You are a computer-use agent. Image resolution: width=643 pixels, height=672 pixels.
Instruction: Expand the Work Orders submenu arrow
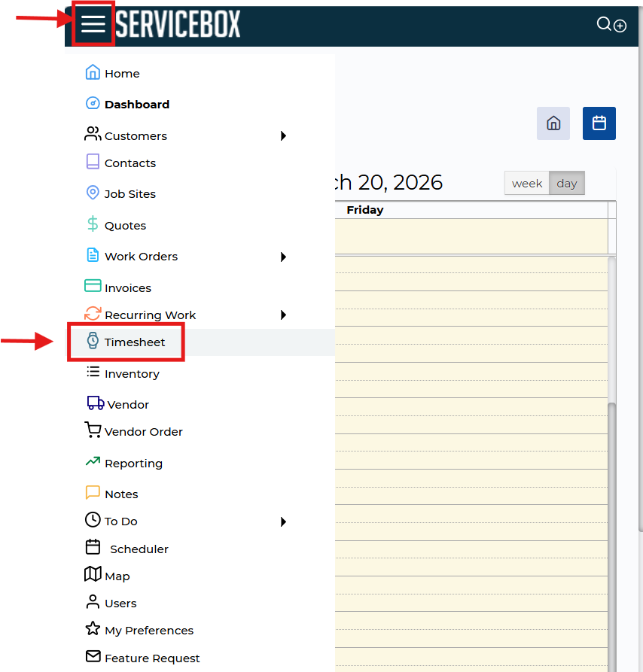pyautogui.click(x=283, y=257)
